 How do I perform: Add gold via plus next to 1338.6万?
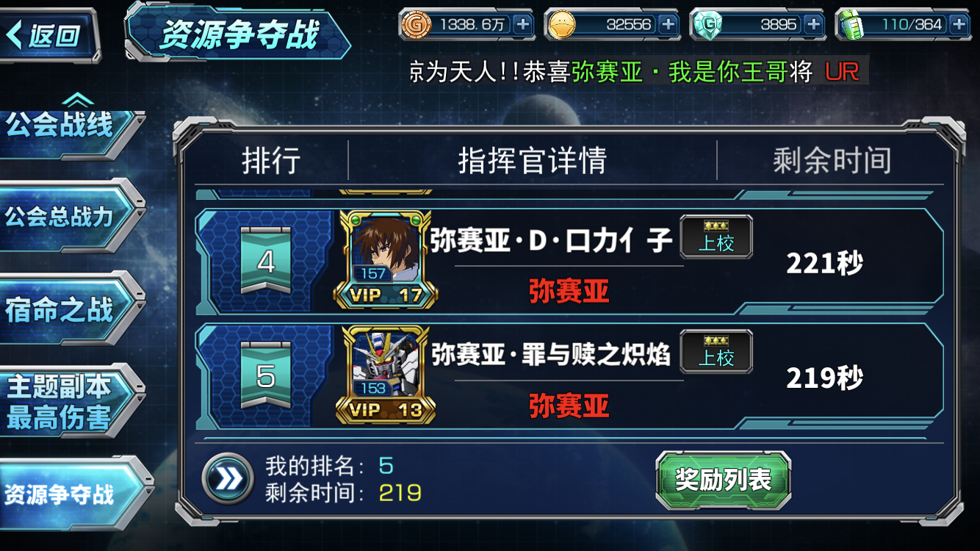[522, 24]
